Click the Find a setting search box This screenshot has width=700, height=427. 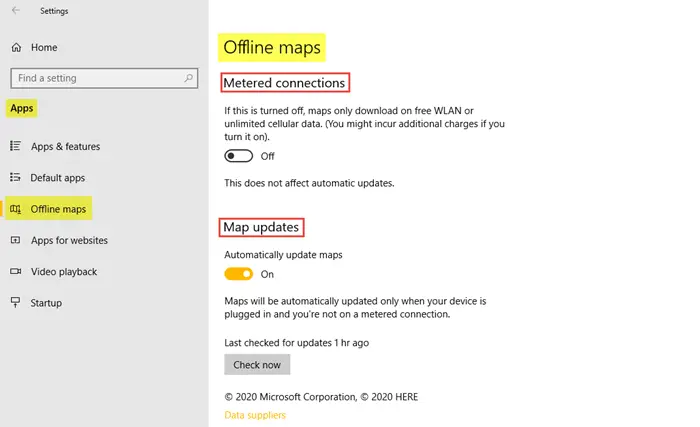(95, 77)
